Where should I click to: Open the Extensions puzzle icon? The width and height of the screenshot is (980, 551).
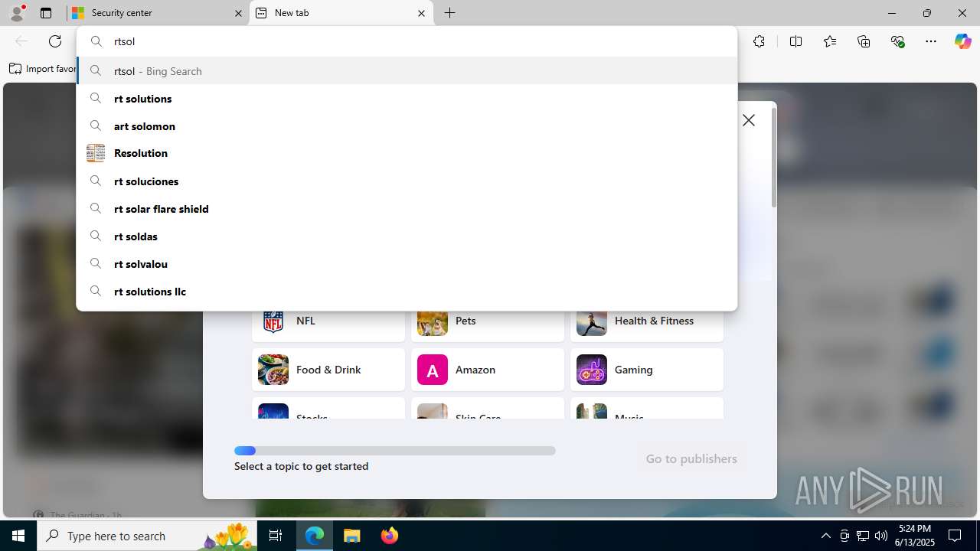point(759,41)
